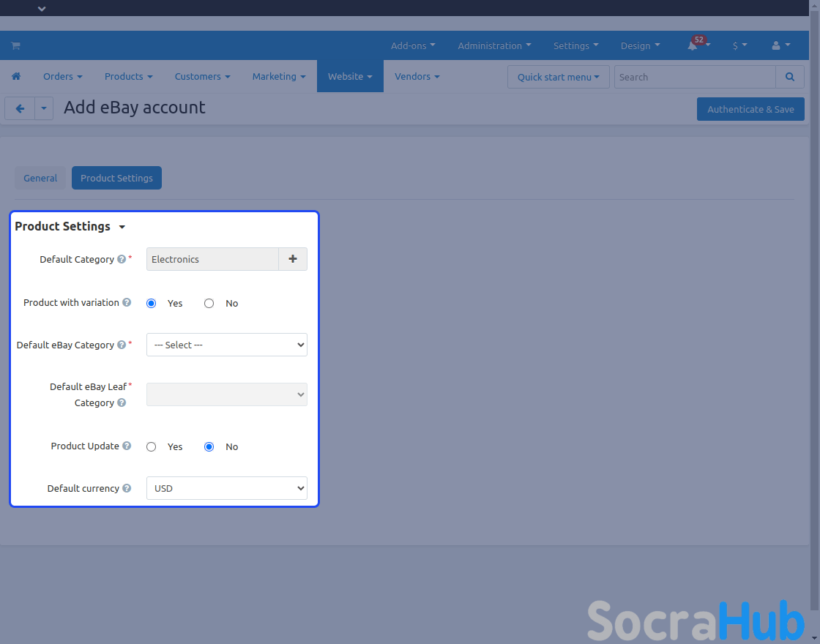Image resolution: width=820 pixels, height=644 pixels.
Task: Click the shopping cart icon in top bar
Action: (15, 45)
